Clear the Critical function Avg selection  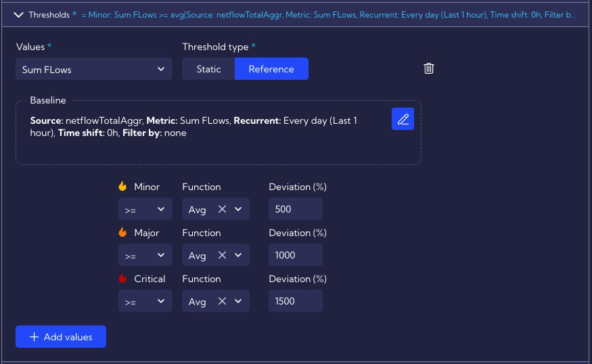(222, 301)
